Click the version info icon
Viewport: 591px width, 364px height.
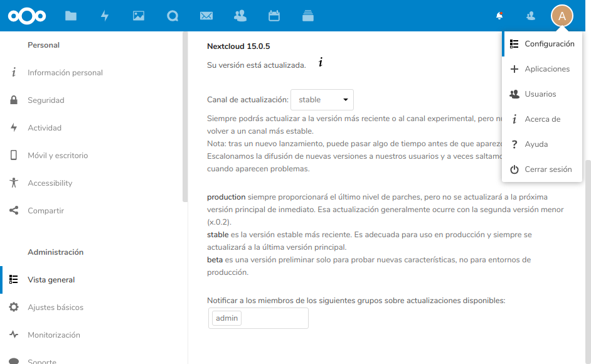click(x=321, y=62)
